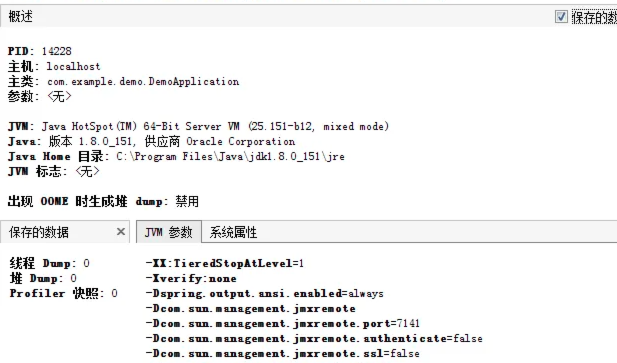617x363 pixels.
Task: Select the -Xverify:none argument
Action: tap(191, 278)
